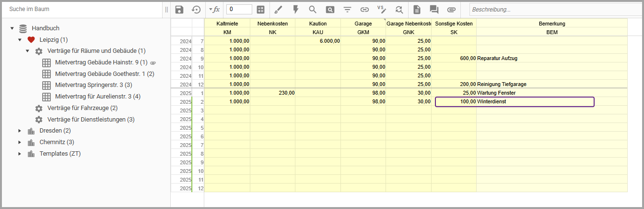Open the calculator icon in toolbar
Screen dimensions: 644x209
click(x=260, y=9)
